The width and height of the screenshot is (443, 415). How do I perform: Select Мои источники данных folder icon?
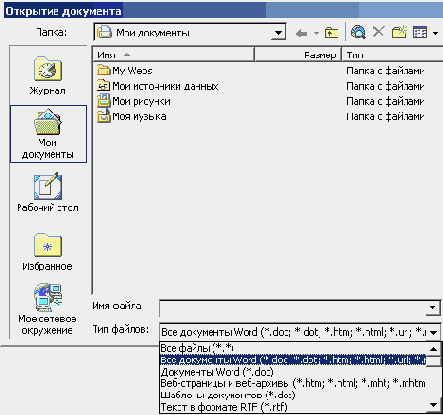point(103,86)
